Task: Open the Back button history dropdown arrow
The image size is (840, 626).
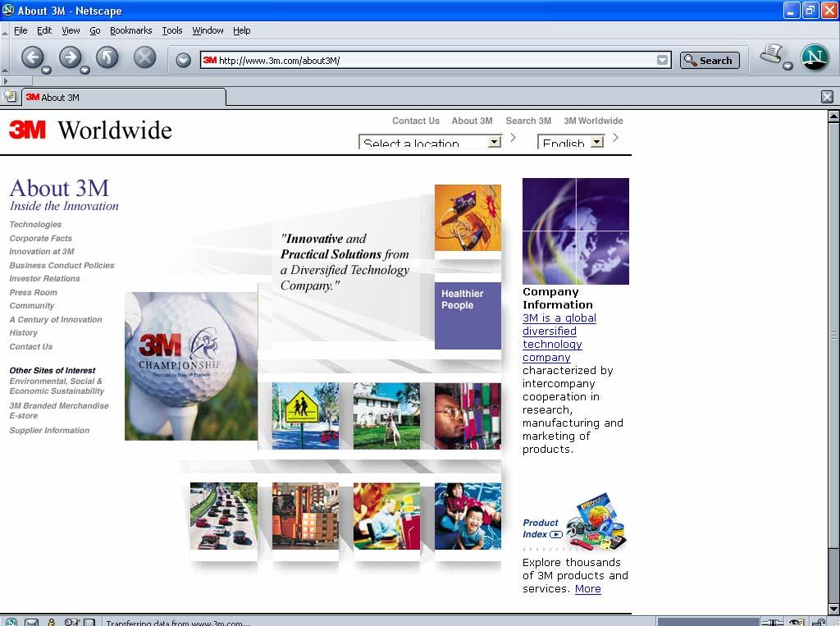Action: 47,71
